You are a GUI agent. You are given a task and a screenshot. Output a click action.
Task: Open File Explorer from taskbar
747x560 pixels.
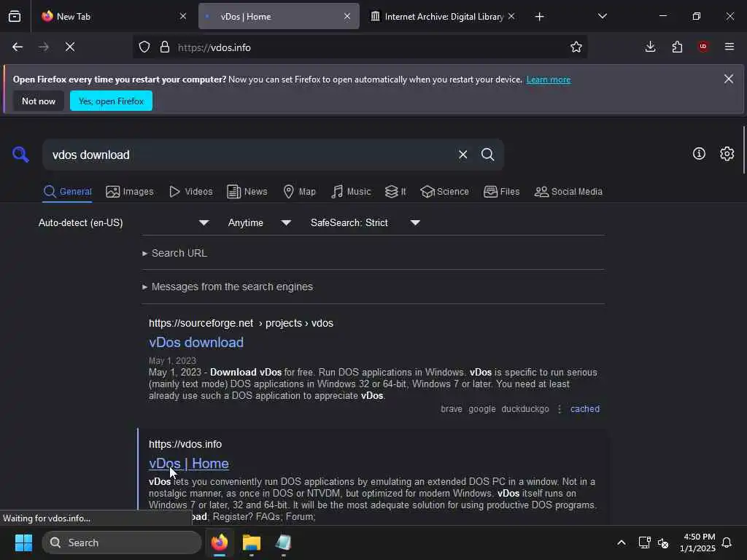coord(252,542)
